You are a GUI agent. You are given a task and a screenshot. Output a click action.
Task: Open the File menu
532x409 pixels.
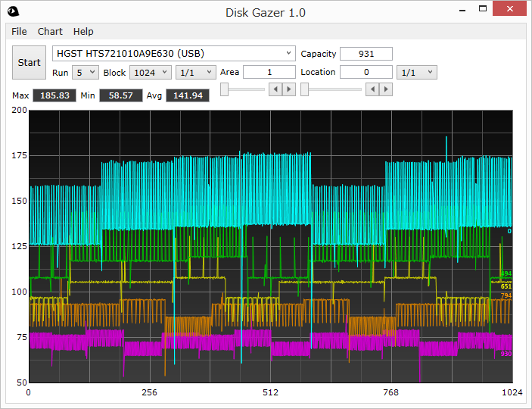tap(19, 32)
